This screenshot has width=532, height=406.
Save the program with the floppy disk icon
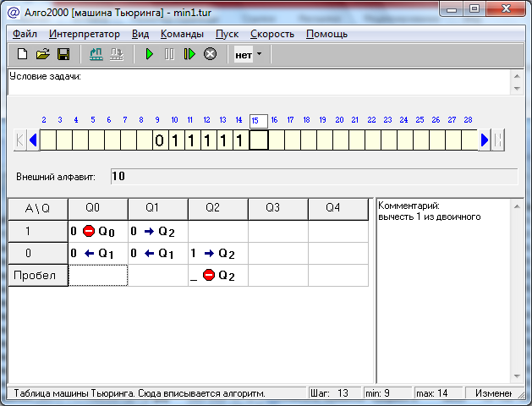click(63, 54)
